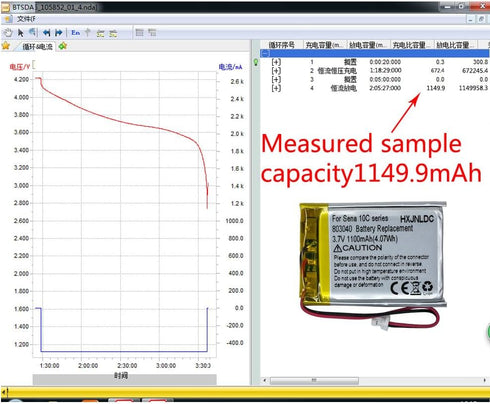Select the arrow pointer tool

(x=21, y=33)
